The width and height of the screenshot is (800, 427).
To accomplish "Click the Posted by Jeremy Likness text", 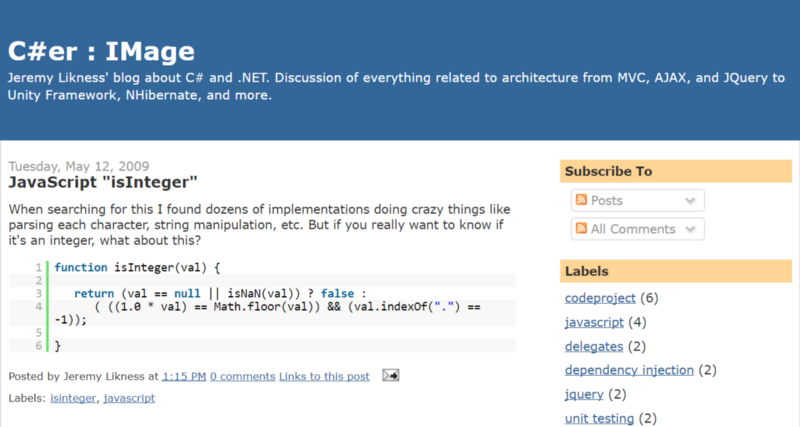I will click(76, 376).
